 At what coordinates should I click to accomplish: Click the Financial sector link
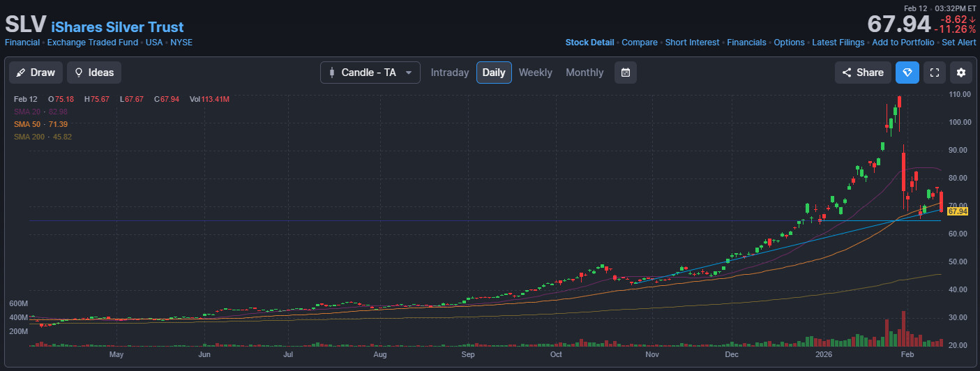[x=22, y=43]
